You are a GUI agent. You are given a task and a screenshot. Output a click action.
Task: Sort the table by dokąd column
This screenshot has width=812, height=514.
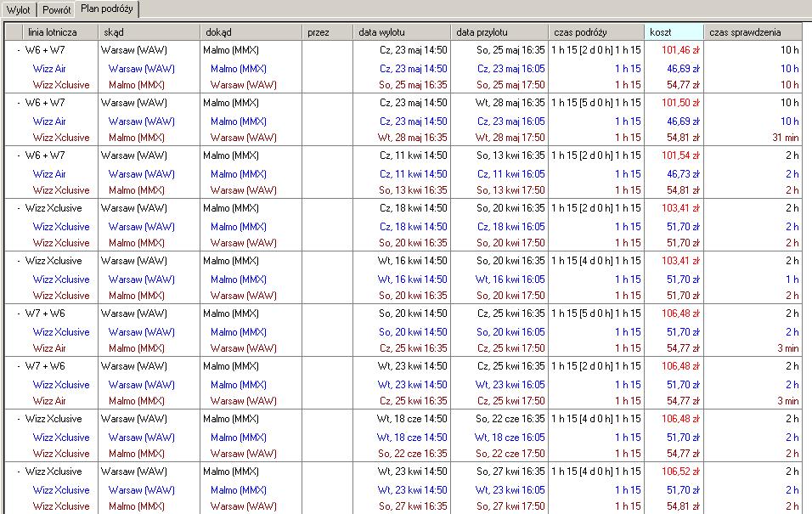(x=251, y=32)
